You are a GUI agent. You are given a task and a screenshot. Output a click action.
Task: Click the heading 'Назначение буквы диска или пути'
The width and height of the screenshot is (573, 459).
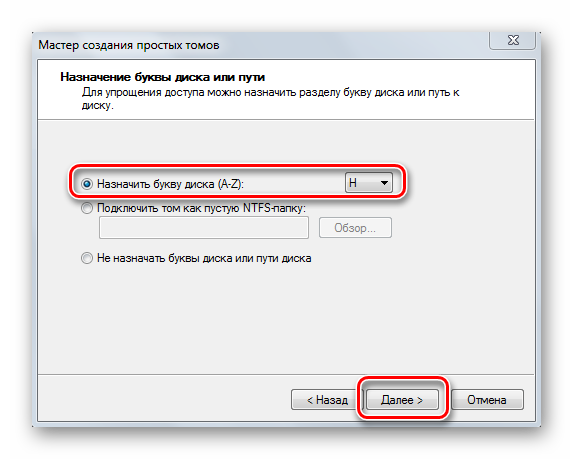click(x=163, y=77)
